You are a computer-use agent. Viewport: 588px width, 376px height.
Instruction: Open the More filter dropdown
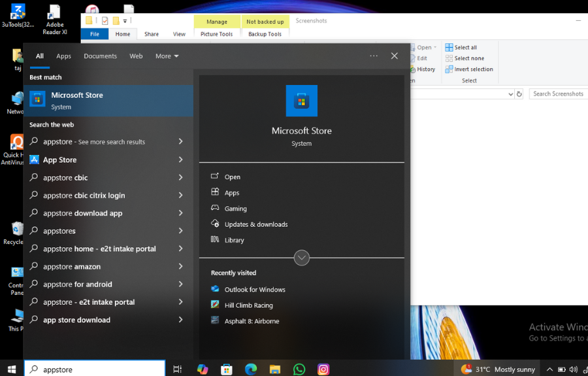click(167, 56)
